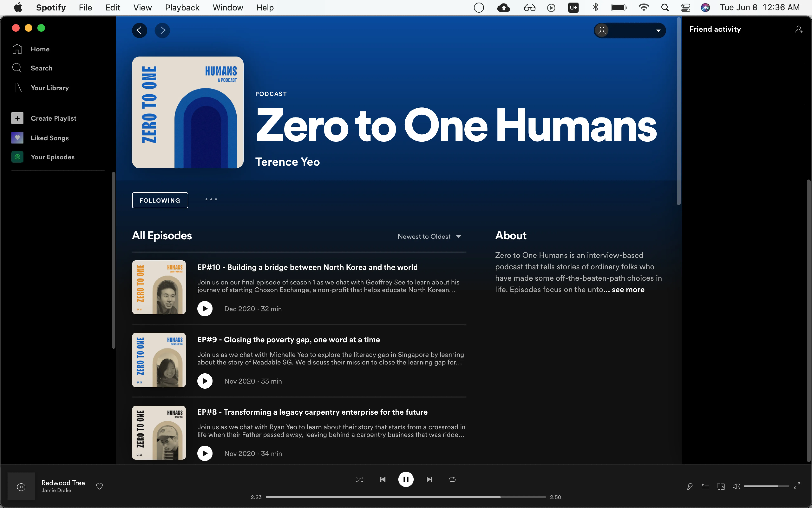This screenshot has width=812, height=508.
Task: Click the battery status icon
Action: coord(619,7)
